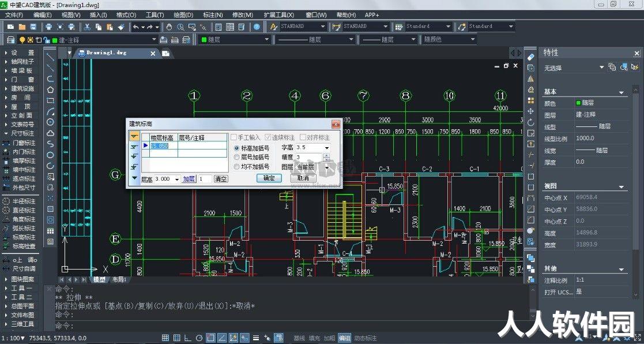Viewport: 644px width, 344px height.
Task: Save the drawing with the floppy icon
Action: [33, 27]
